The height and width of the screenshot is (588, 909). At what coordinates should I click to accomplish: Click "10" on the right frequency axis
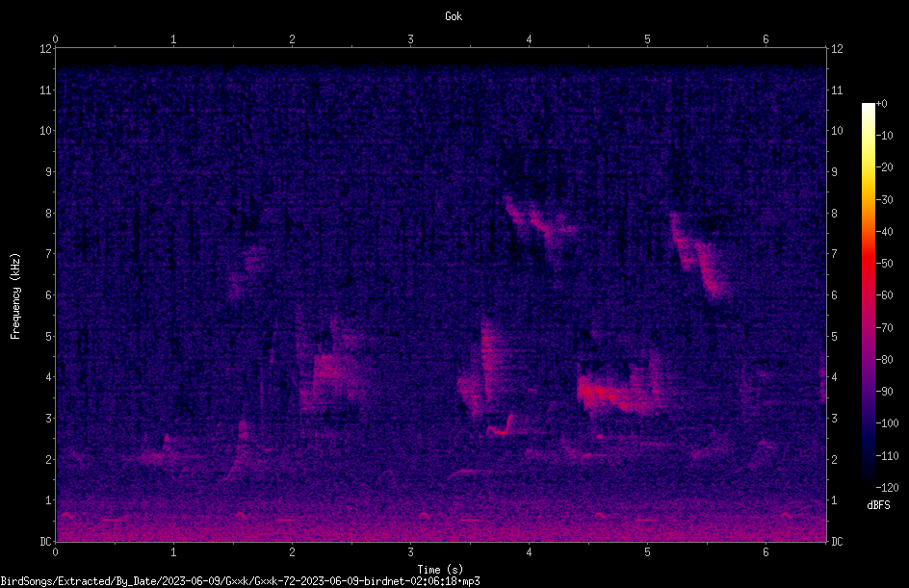[x=837, y=131]
